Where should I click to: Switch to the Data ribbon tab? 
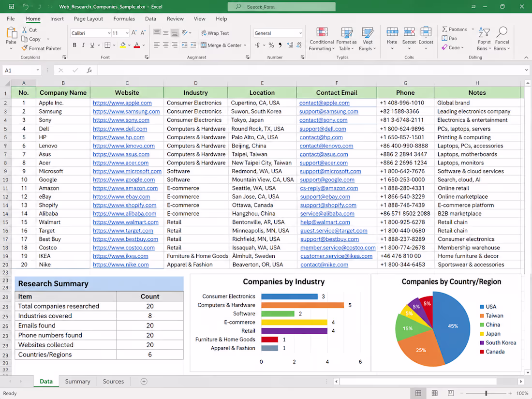[150, 19]
